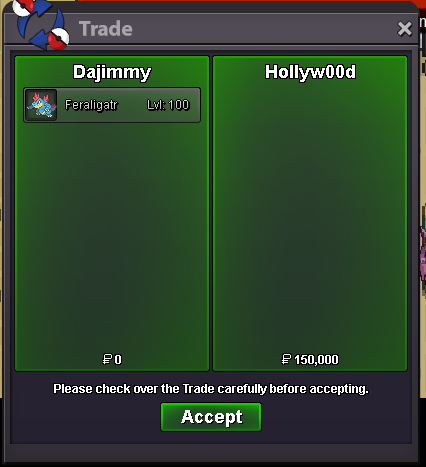This screenshot has height=467, width=426.
Task: Click the Accept button
Action: [x=211, y=417]
